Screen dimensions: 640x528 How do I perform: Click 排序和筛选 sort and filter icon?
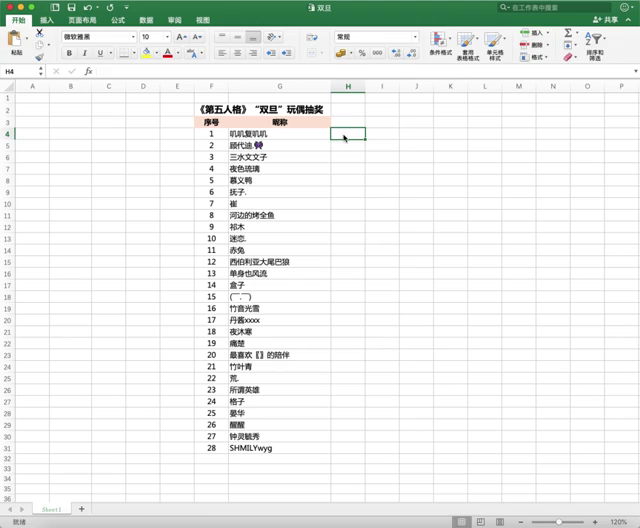point(596,45)
